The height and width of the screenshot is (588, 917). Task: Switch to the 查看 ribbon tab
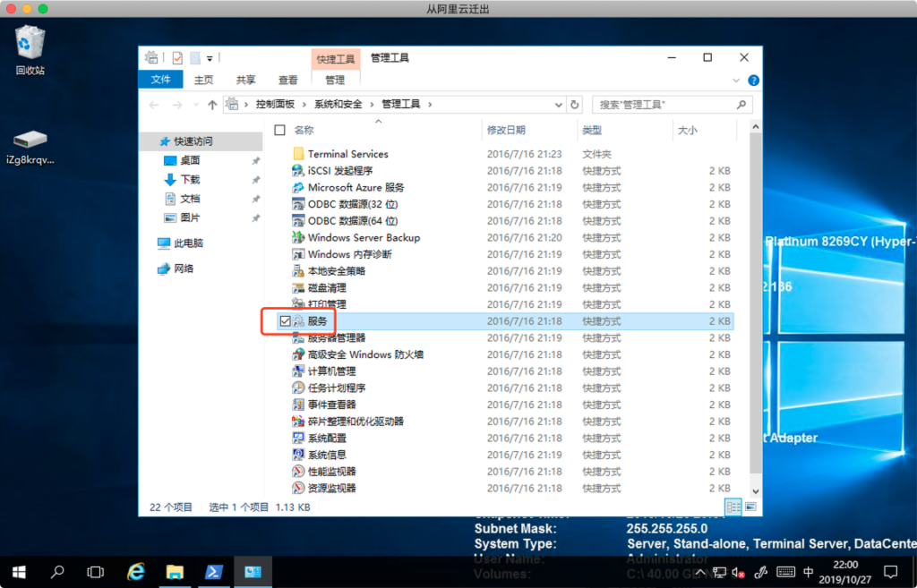pyautogui.click(x=287, y=80)
